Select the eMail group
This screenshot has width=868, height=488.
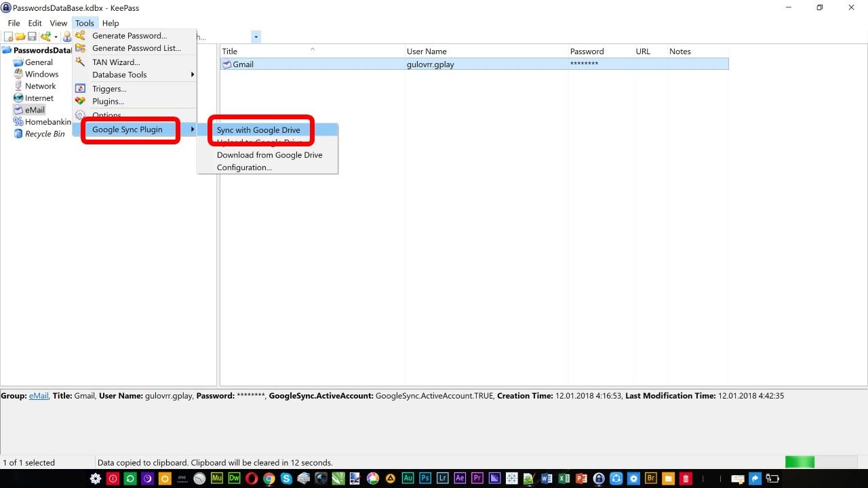35,110
